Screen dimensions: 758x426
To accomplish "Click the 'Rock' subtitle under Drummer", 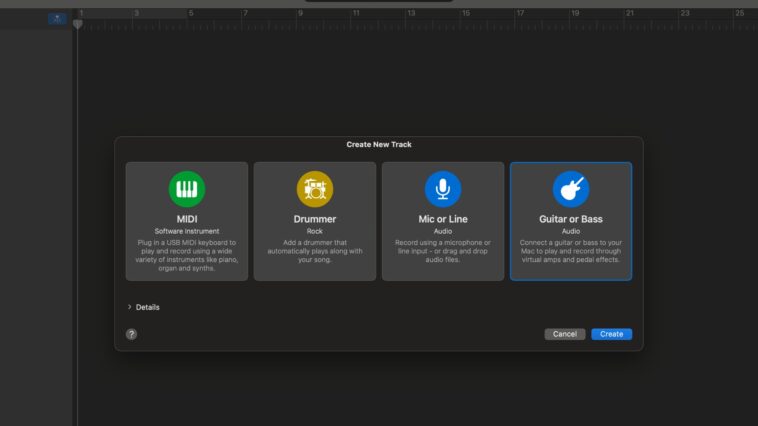I will [x=315, y=231].
